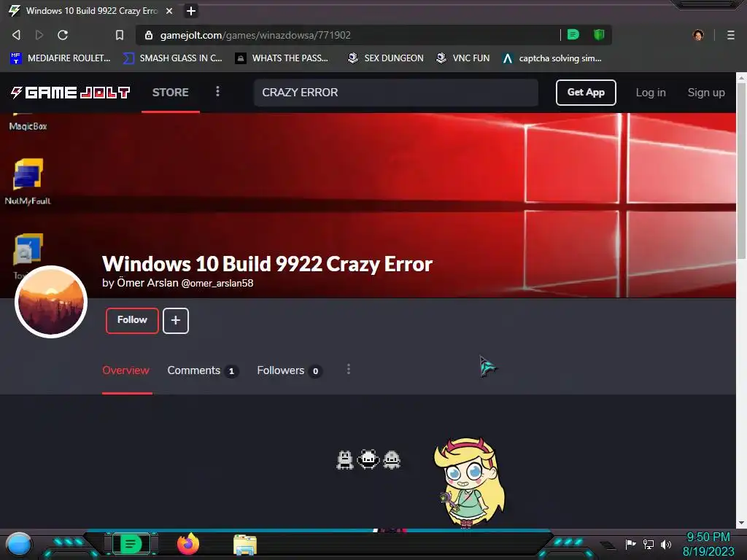This screenshot has height=560, width=747.
Task: Click the browser forward arrow
Action: pyautogui.click(x=39, y=35)
